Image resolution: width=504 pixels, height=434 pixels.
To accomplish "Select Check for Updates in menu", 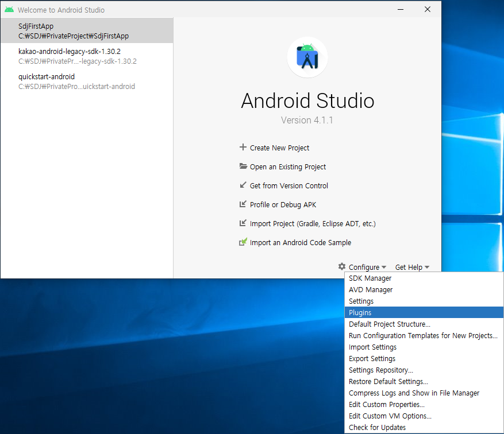I will [x=424, y=428].
